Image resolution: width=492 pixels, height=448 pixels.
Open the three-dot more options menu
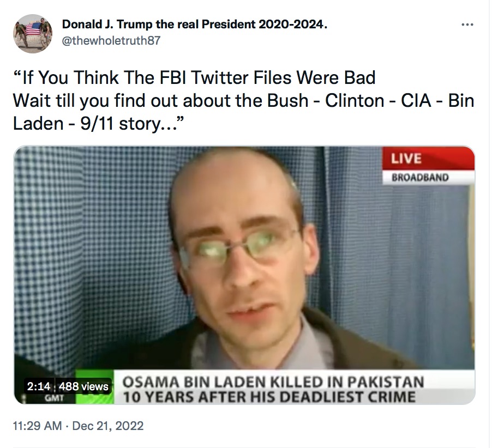pos(467,25)
